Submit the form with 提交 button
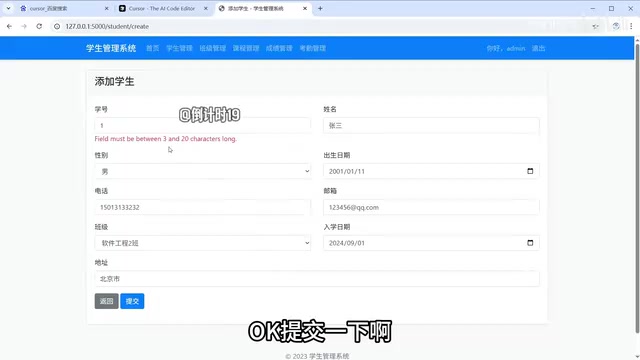640x360 pixels. [x=132, y=301]
